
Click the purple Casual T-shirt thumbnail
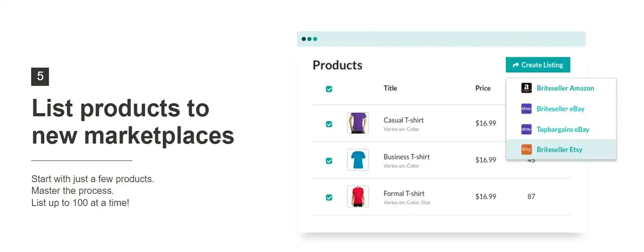(x=358, y=123)
